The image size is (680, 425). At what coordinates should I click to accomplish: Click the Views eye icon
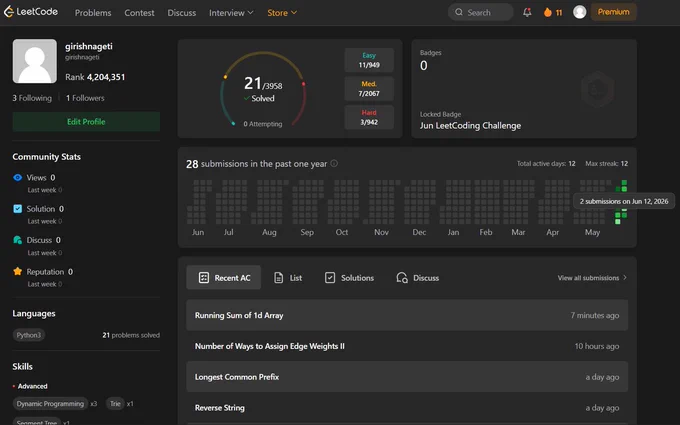coord(17,177)
